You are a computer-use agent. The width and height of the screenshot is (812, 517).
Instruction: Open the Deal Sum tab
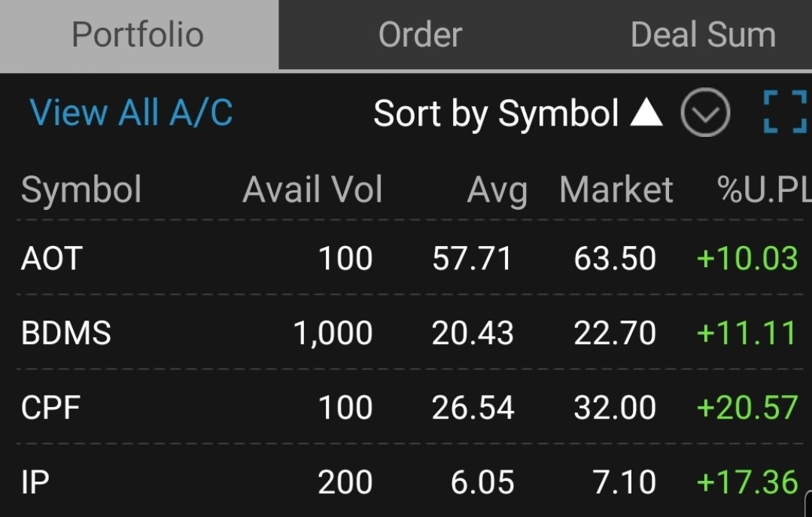702,35
